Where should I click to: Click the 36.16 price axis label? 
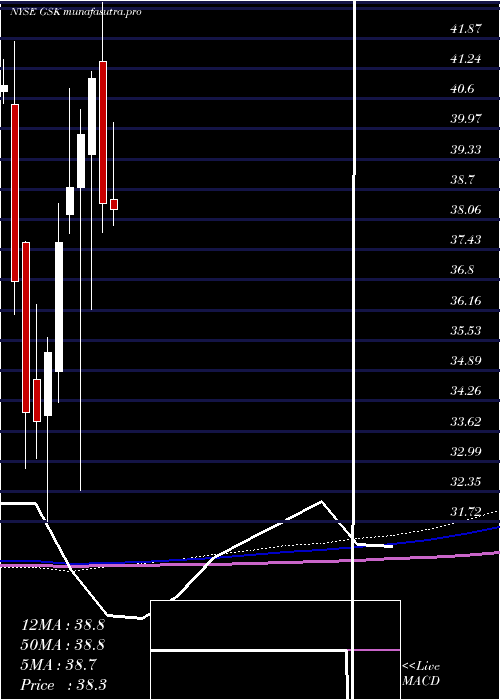pos(466,300)
